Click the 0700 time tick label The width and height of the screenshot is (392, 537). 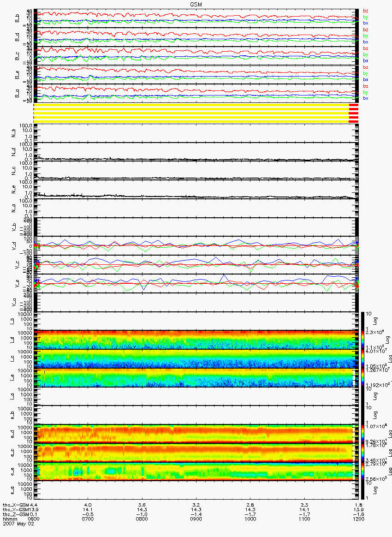88,519
